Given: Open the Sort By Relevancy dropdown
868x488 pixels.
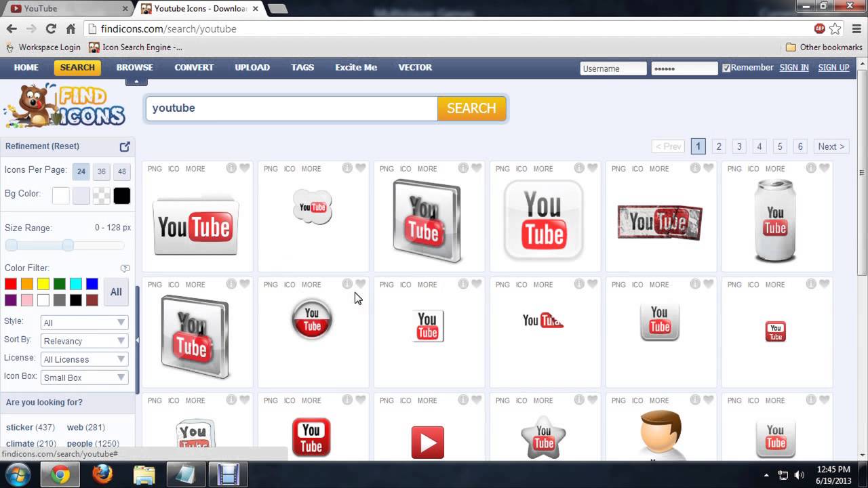Looking at the screenshot, I should pos(84,341).
